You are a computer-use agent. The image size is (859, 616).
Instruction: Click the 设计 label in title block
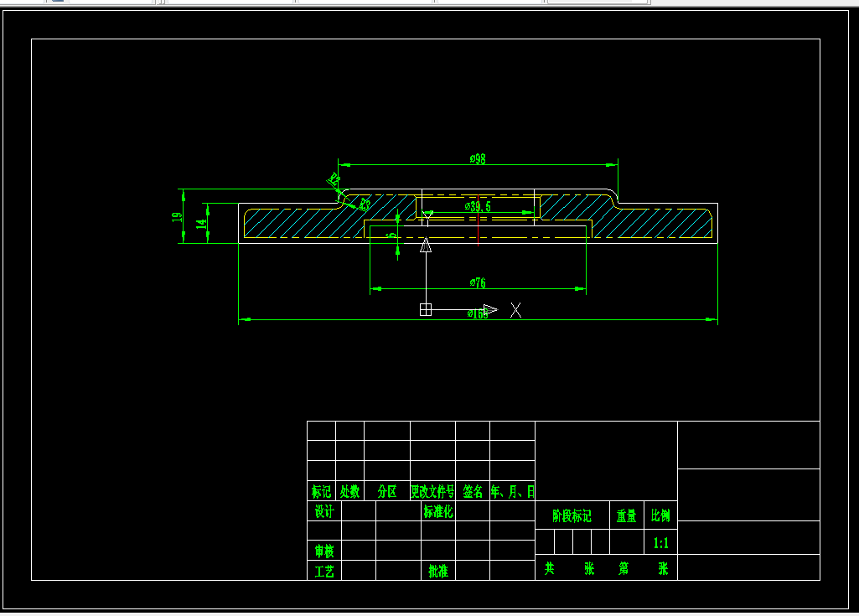click(324, 511)
